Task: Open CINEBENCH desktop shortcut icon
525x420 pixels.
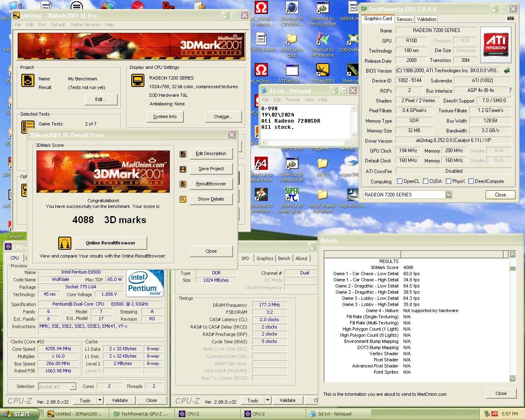Action: click(x=292, y=8)
